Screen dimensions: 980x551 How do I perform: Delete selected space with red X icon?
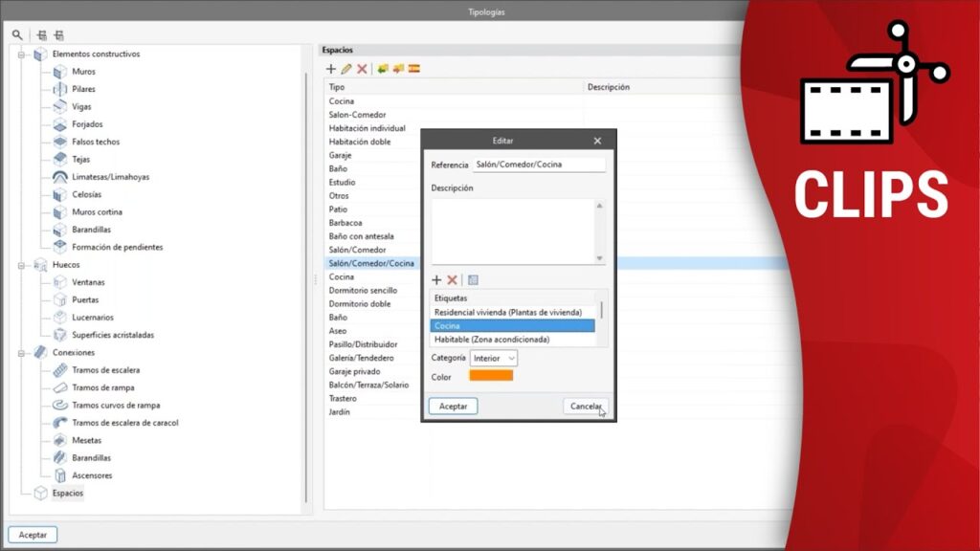tap(362, 69)
